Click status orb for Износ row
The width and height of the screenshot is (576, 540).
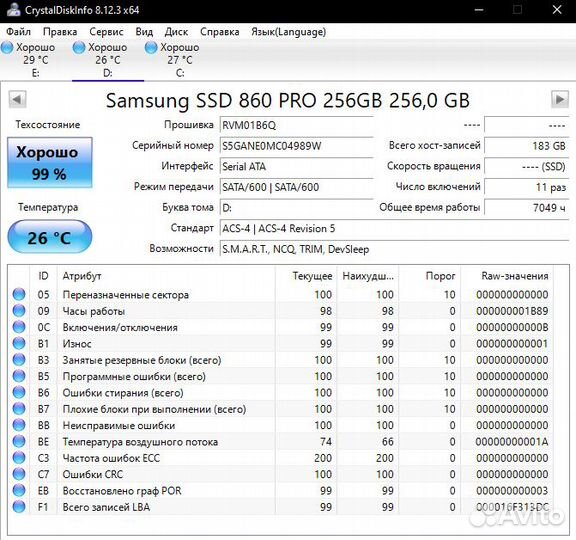tap(19, 343)
